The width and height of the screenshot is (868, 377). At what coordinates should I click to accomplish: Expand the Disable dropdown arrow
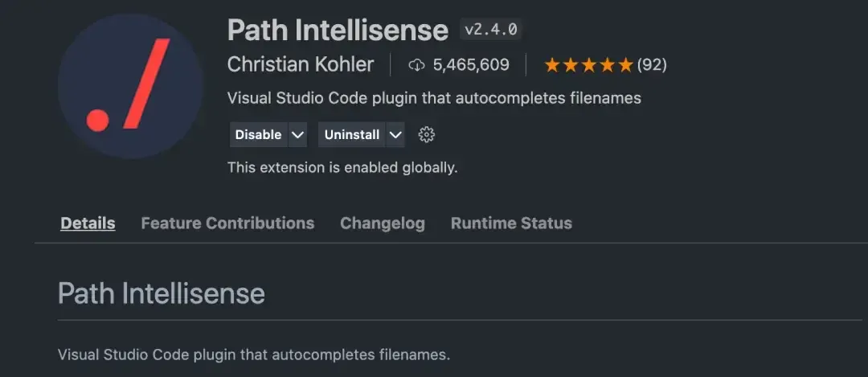297,135
